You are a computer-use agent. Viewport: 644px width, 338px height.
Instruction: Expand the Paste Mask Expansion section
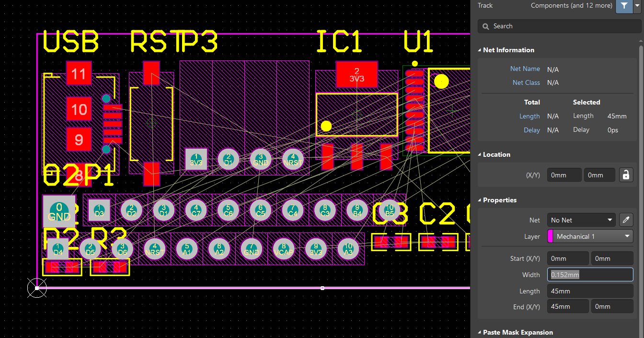click(479, 332)
